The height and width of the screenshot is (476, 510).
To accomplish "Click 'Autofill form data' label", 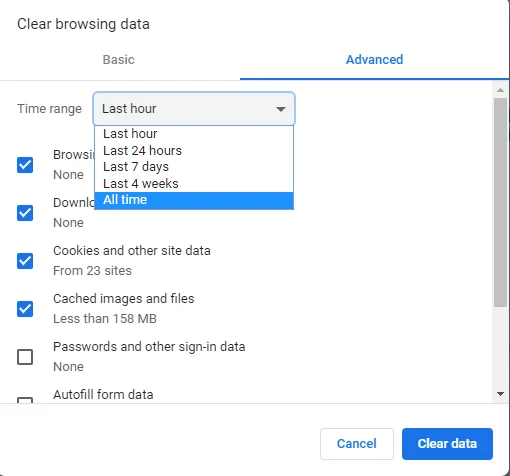I will click(103, 395).
